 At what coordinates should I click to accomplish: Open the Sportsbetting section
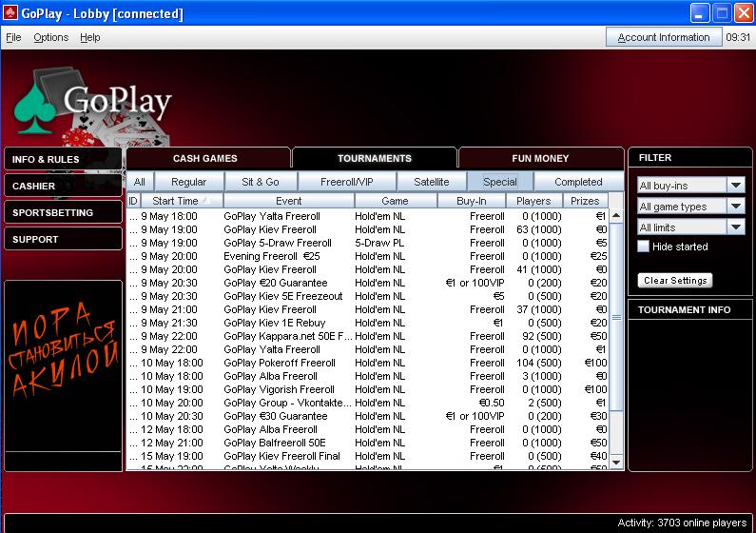(63, 212)
